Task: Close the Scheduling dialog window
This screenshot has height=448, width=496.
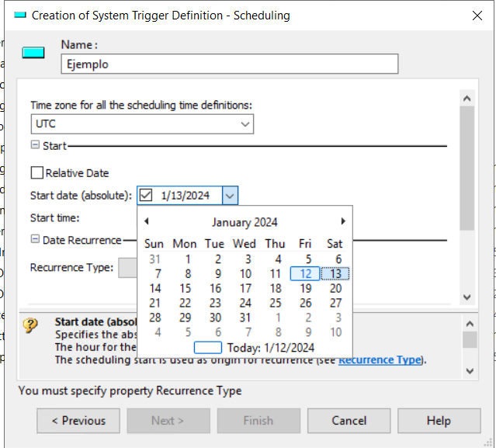Action: click(477, 16)
